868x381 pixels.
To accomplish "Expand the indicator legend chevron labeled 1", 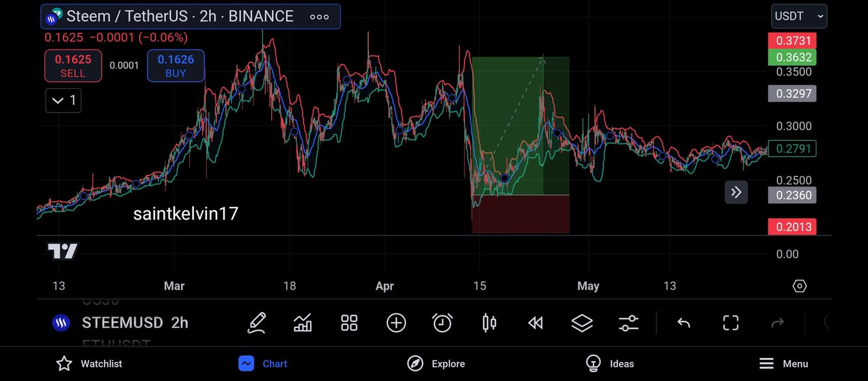I will (64, 101).
